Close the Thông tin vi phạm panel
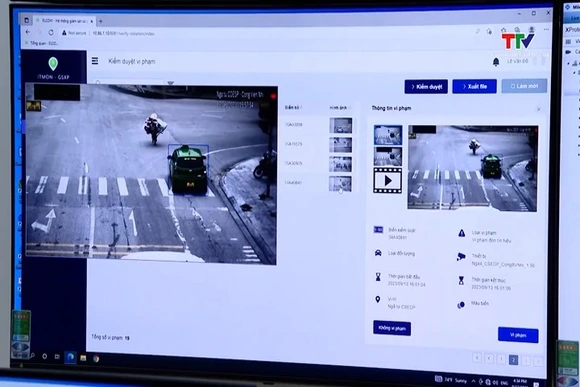 tap(539, 109)
